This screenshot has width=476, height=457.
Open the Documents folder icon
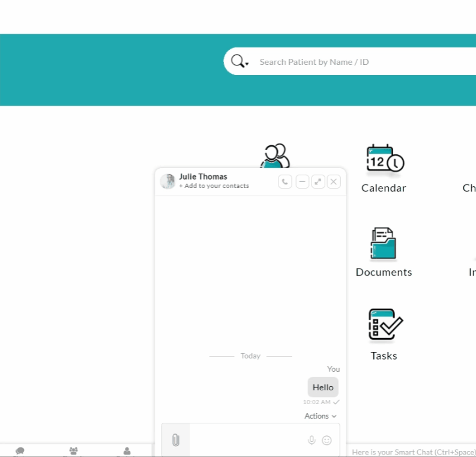click(x=384, y=244)
